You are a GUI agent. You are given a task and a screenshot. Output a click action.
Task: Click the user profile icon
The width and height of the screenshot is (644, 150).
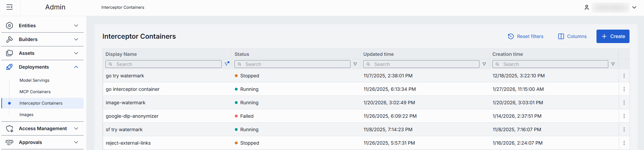587,7
